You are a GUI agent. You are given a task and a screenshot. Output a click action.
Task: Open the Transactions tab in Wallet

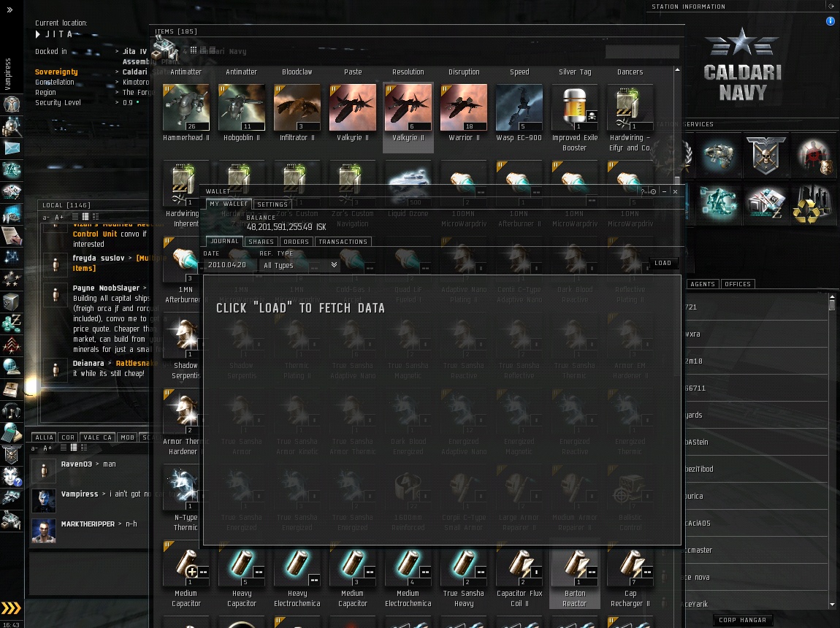pyautogui.click(x=343, y=242)
